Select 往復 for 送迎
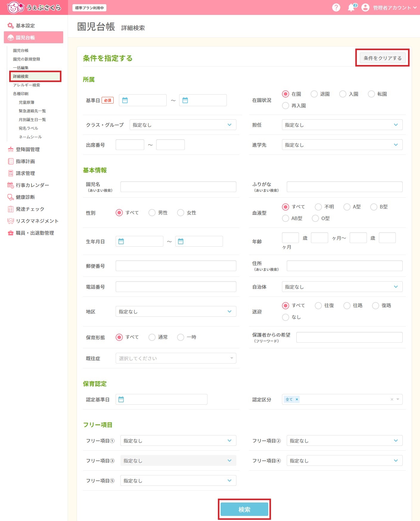The image size is (420, 521). (x=318, y=305)
